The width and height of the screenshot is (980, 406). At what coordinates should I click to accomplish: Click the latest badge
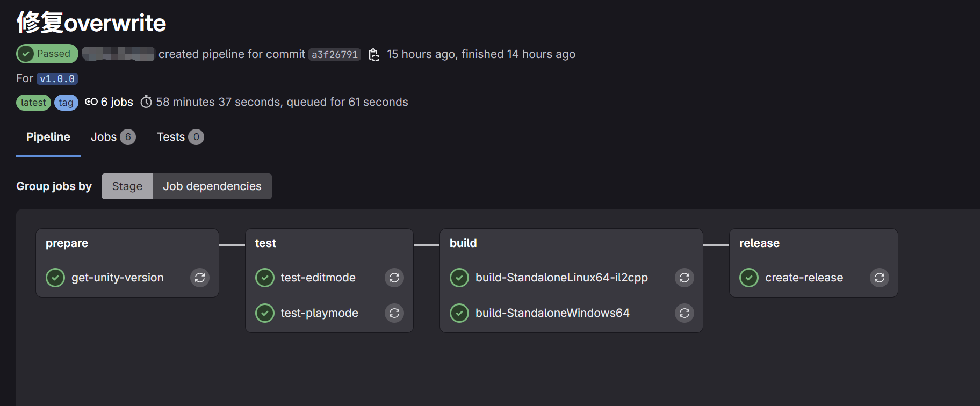(33, 103)
